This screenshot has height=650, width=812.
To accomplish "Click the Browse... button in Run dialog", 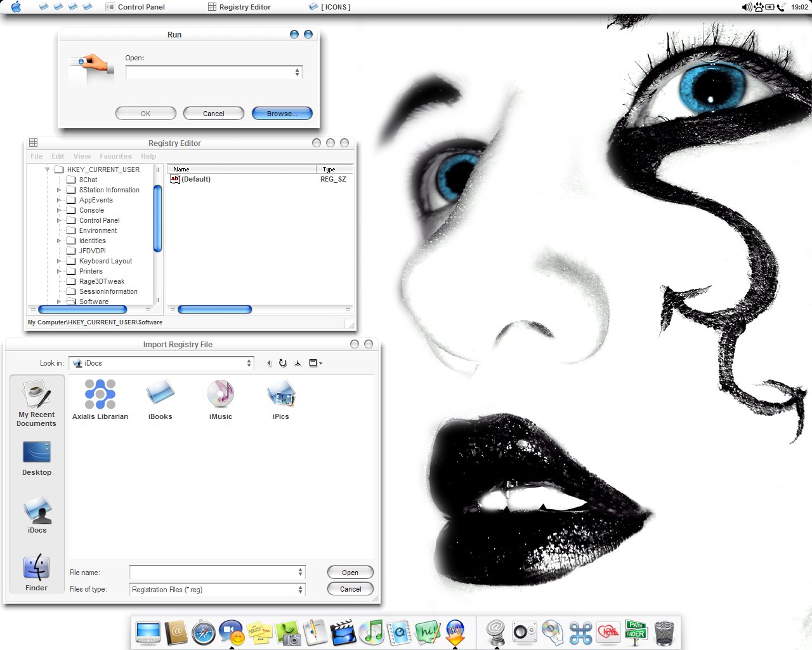I will coord(282,114).
